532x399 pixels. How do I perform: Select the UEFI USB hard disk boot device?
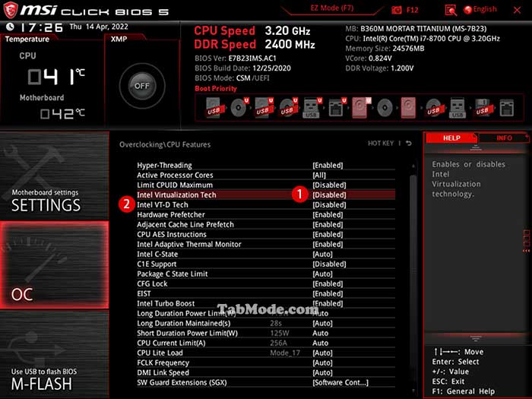264,108
